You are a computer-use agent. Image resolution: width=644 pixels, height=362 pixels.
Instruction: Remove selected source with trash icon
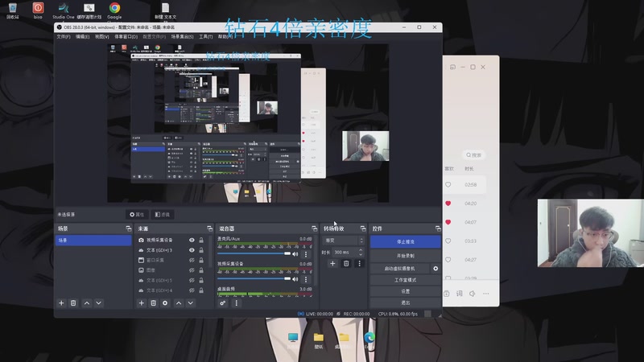point(153,303)
